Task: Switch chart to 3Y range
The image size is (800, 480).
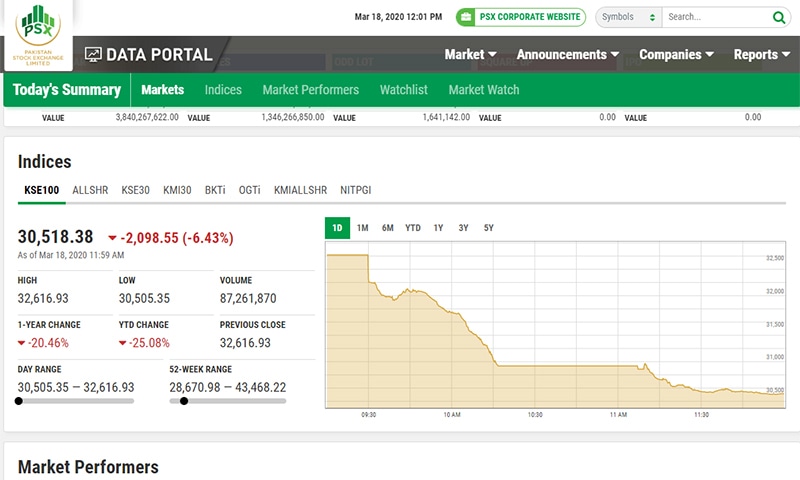Action: pos(463,228)
